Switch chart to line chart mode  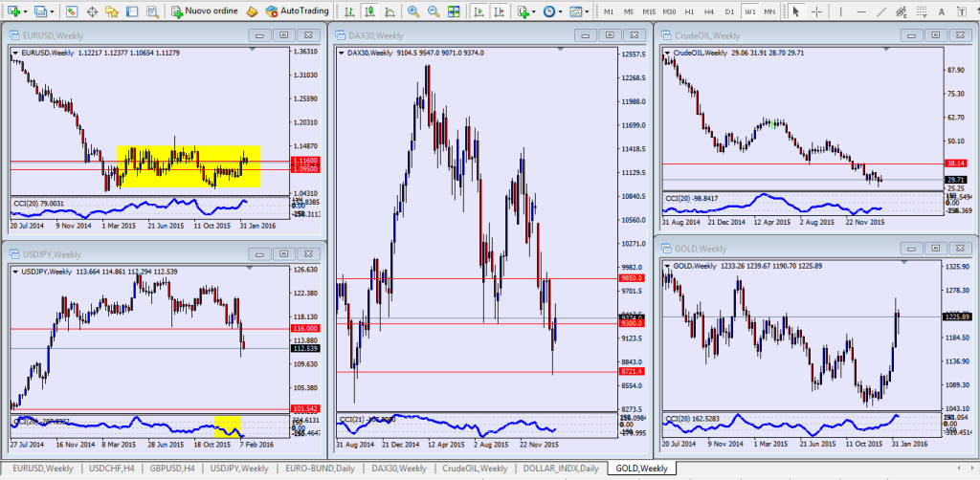(389, 11)
